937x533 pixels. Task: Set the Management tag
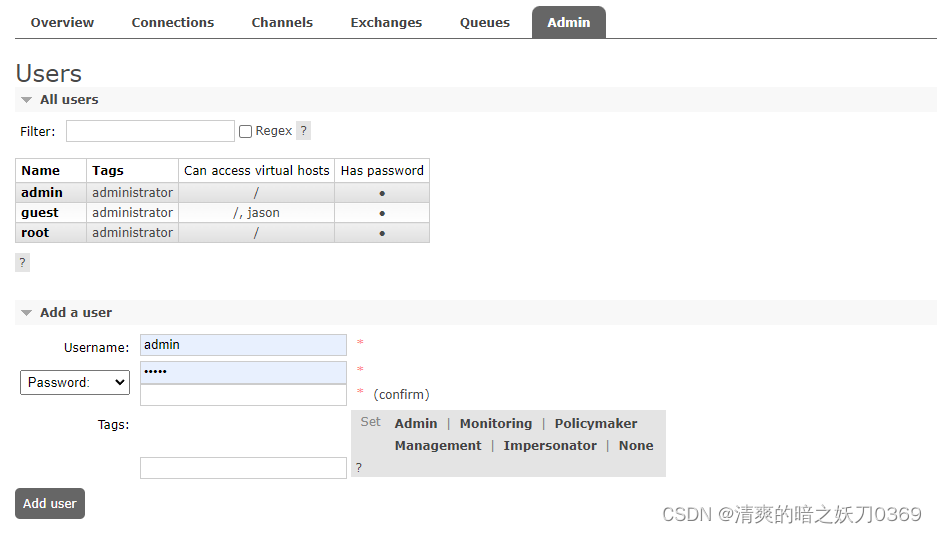(437, 446)
